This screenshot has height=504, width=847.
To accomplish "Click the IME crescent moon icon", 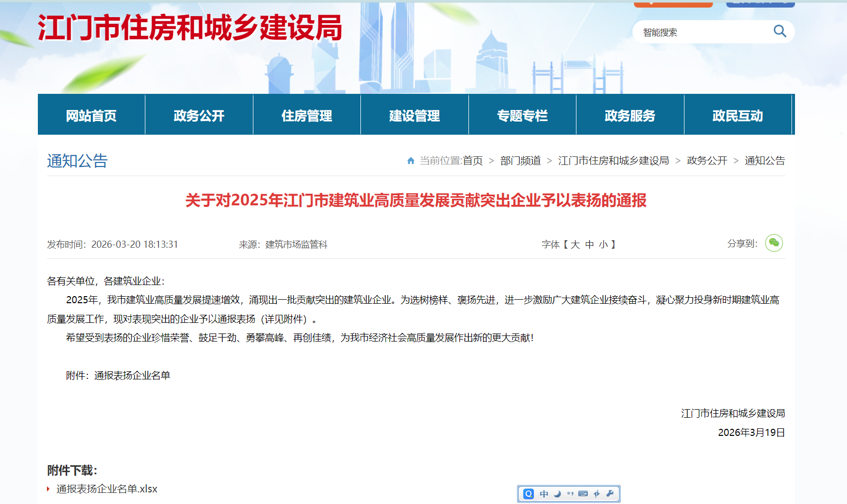I will [557, 494].
